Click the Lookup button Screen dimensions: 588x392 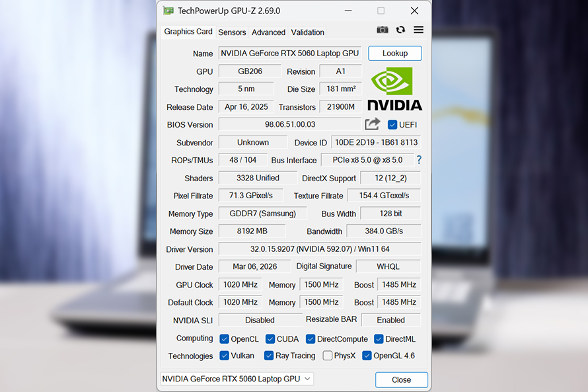(395, 54)
